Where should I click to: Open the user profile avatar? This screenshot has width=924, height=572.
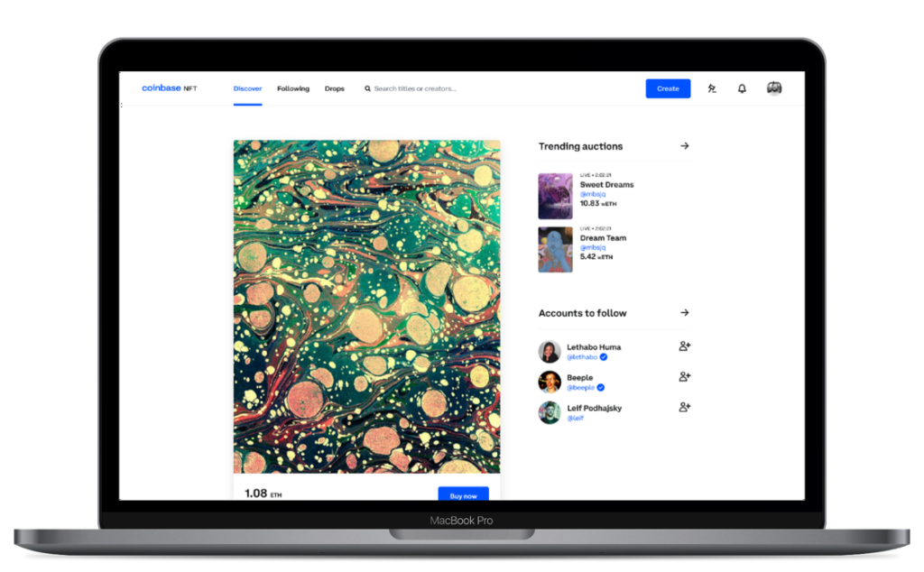774,88
